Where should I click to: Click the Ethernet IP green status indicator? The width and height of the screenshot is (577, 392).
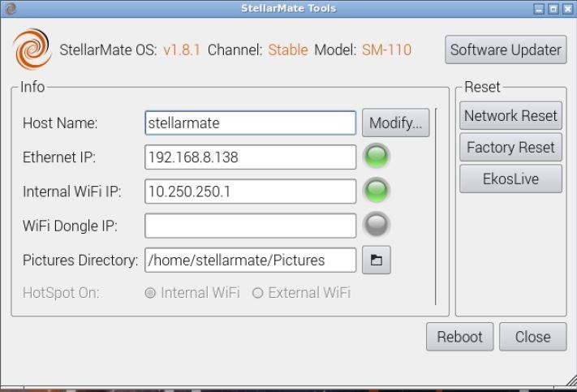(377, 157)
